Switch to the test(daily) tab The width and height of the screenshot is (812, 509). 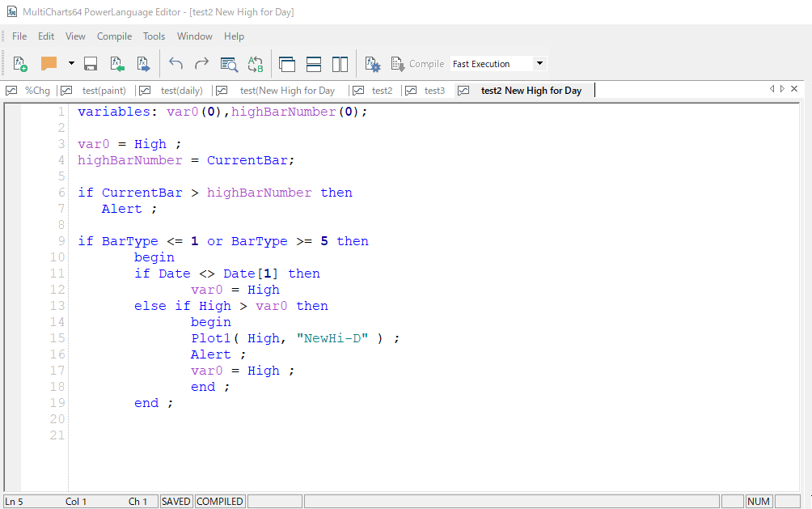click(x=172, y=91)
